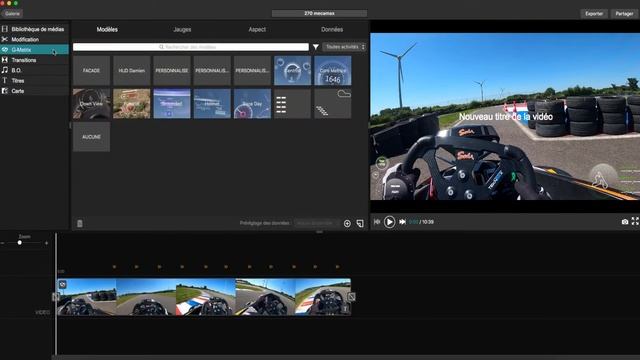Switch to the Jauges tab
Viewport: 640px width, 360px height.
pyautogui.click(x=182, y=29)
